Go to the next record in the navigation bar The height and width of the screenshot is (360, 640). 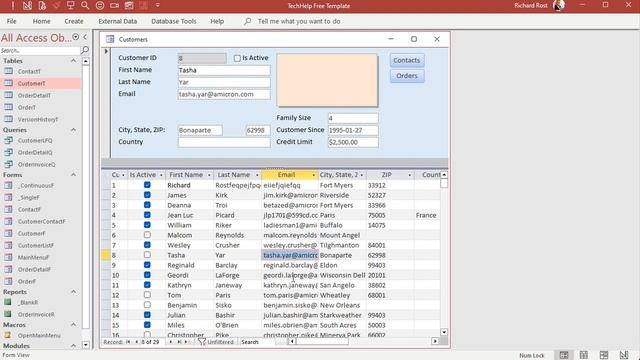pyautogui.click(x=171, y=342)
